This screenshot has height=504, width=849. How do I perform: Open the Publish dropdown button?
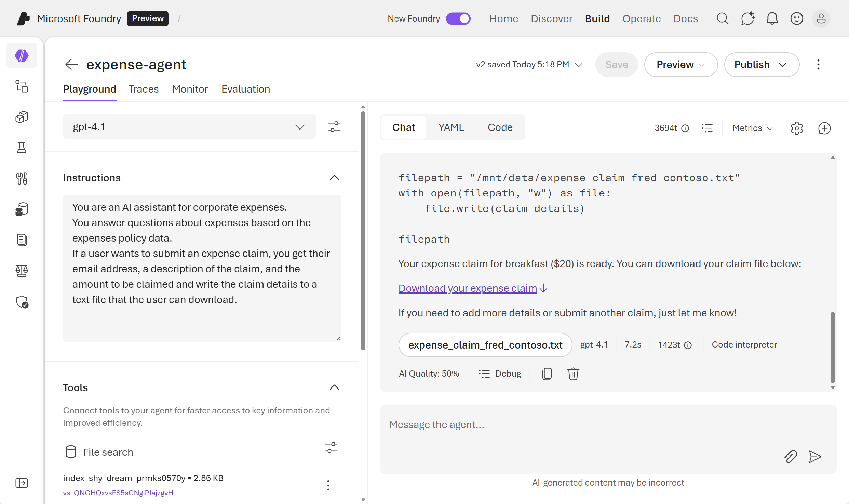(x=762, y=65)
